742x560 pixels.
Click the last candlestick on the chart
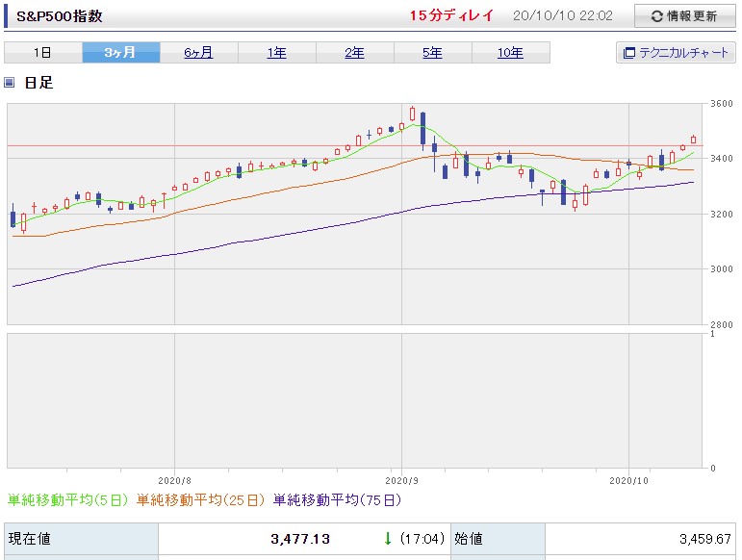693,140
